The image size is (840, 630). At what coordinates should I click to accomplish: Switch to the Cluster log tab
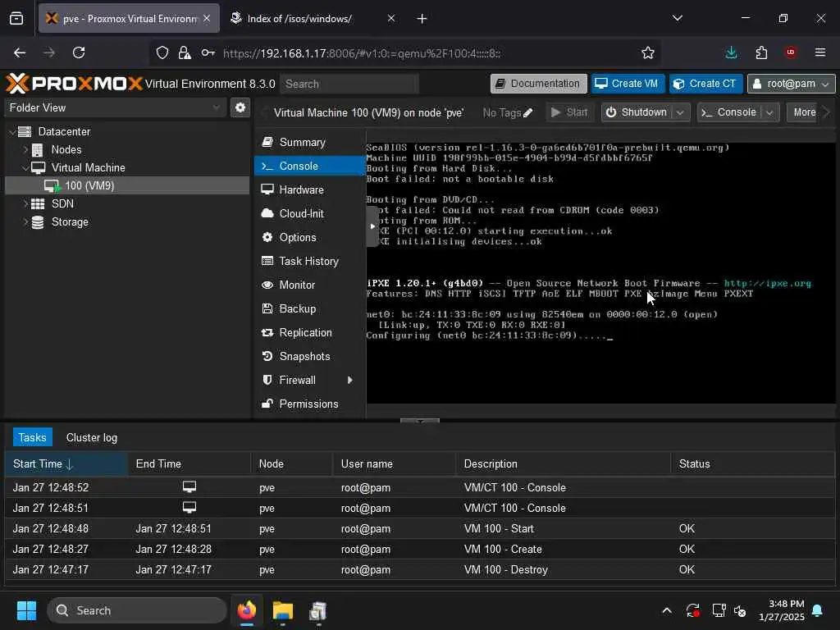point(92,438)
